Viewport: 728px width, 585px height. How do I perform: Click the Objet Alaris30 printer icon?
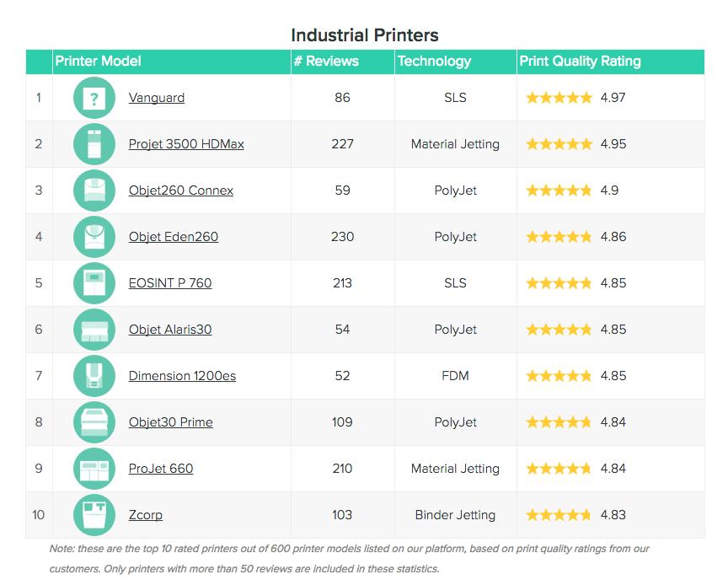[x=94, y=330]
